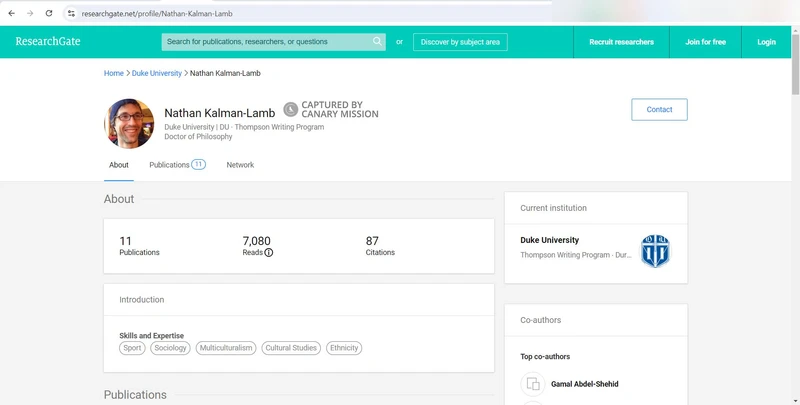Click the Sport skill tag
This screenshot has height=405, width=800.
132,348
